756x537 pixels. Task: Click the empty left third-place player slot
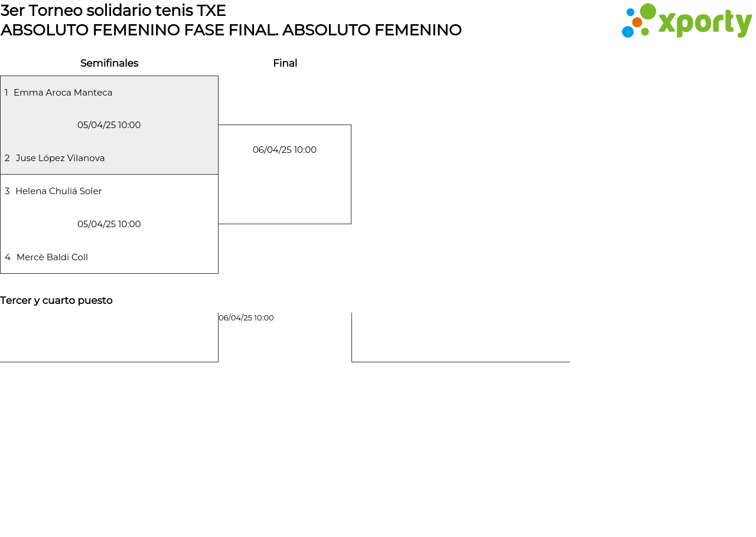[109, 339]
